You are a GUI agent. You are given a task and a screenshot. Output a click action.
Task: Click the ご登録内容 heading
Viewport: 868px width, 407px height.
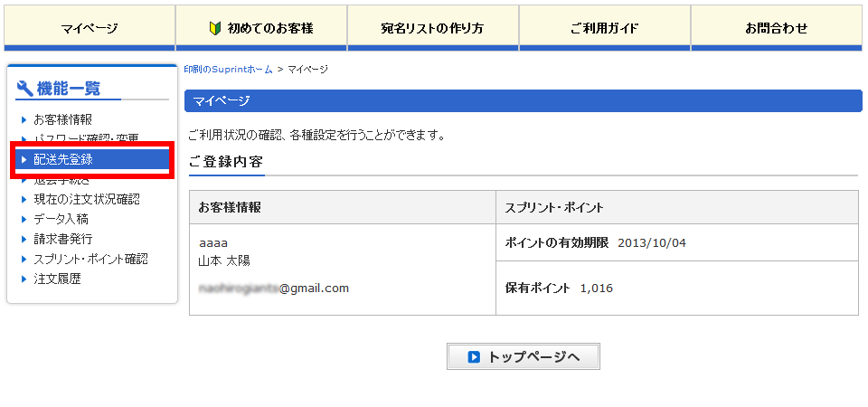coord(225,162)
